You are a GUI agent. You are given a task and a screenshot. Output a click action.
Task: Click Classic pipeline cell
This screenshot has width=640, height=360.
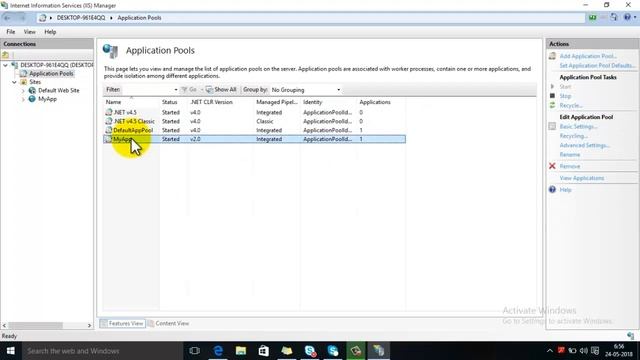265,121
